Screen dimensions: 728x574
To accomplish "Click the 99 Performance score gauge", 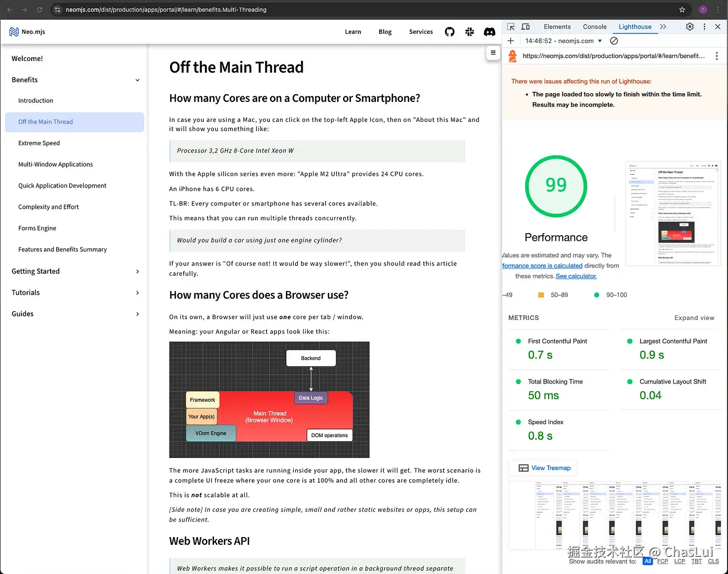I will pos(556,186).
